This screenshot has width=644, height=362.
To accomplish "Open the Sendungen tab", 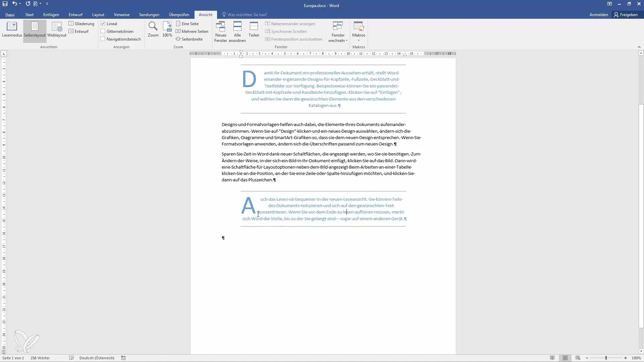I will [x=149, y=15].
